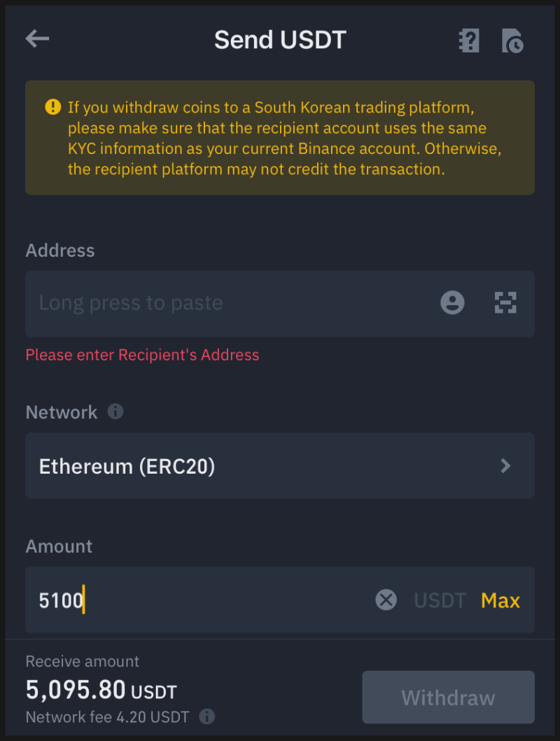560x741 pixels.
Task: Click the 'Please enter Recipient's Address' error
Action: [x=142, y=355]
